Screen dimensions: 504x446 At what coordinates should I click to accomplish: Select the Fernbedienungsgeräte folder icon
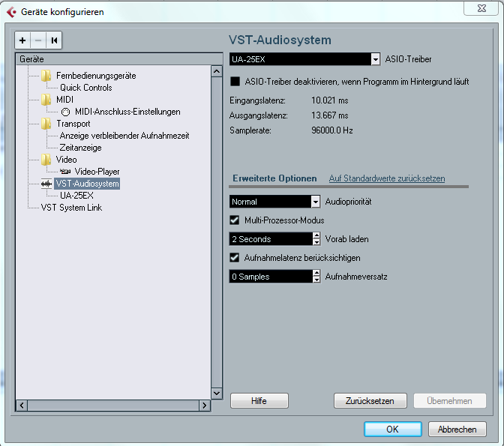click(46, 76)
